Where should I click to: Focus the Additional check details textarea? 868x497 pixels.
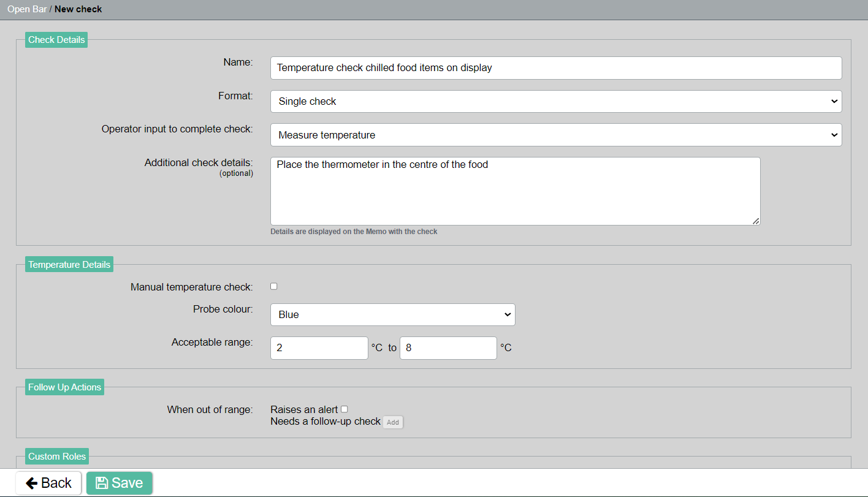(515, 191)
